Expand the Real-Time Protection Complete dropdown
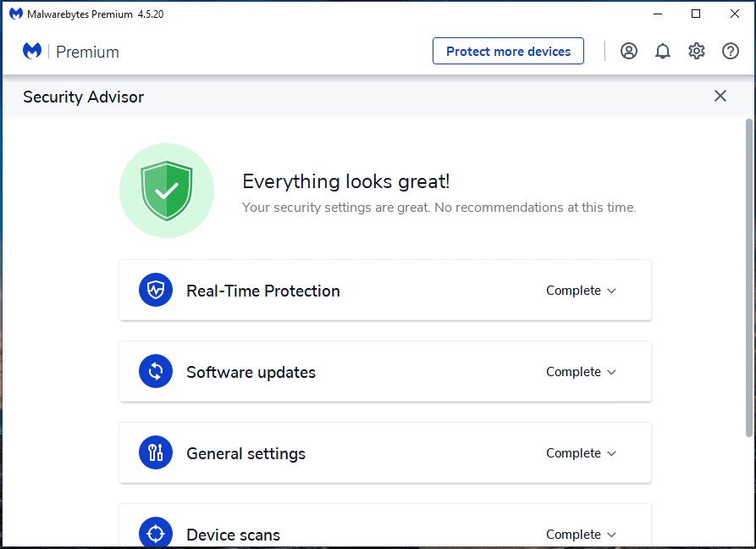This screenshot has width=756, height=549. pos(581,290)
